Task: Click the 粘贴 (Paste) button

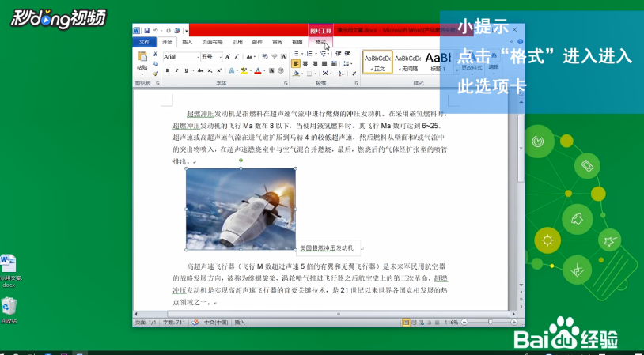Action: 142,62
